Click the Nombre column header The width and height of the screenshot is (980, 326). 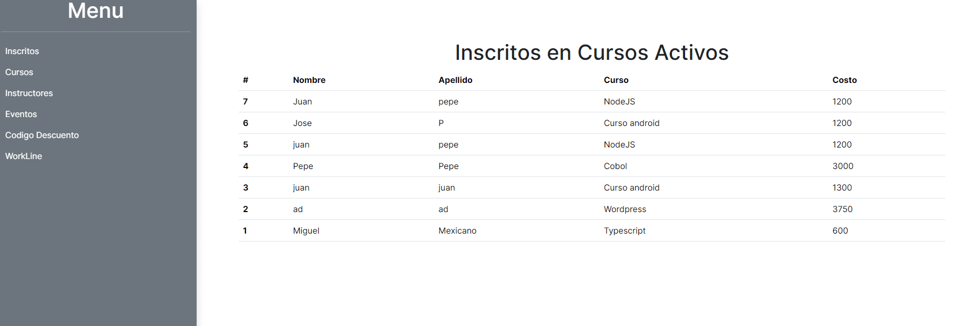[x=309, y=80]
